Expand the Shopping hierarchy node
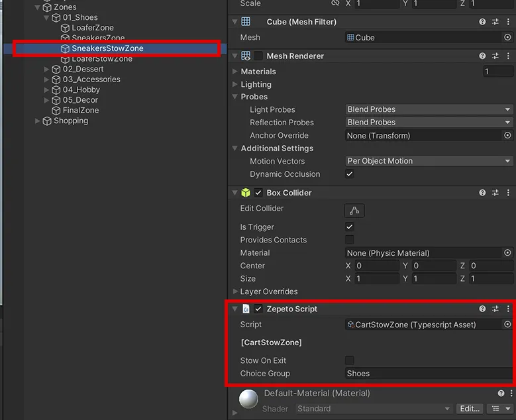 (38, 121)
